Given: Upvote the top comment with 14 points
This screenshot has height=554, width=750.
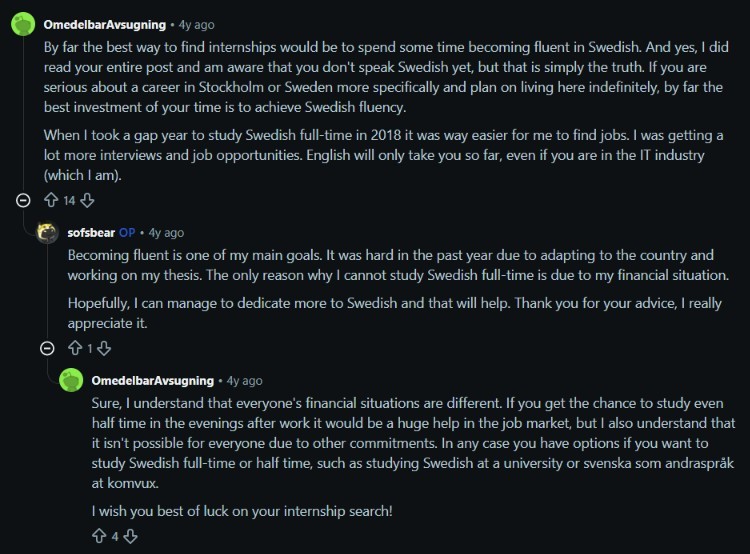Looking at the screenshot, I should 51,200.
